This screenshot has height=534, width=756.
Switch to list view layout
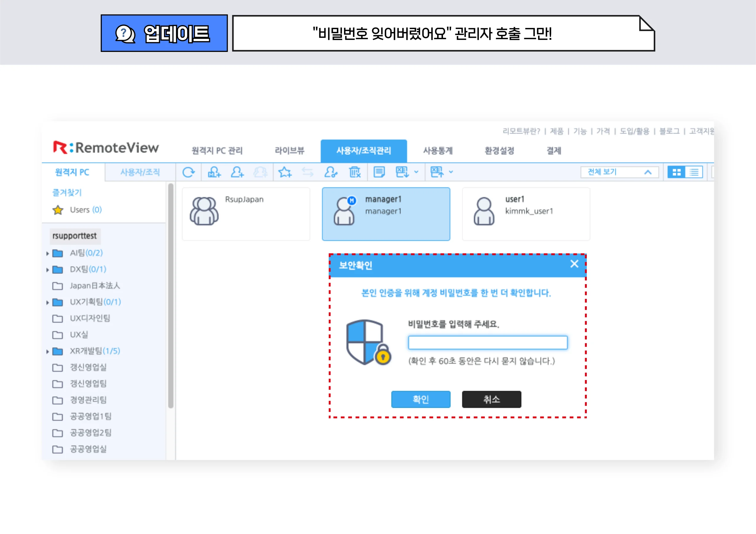(694, 172)
